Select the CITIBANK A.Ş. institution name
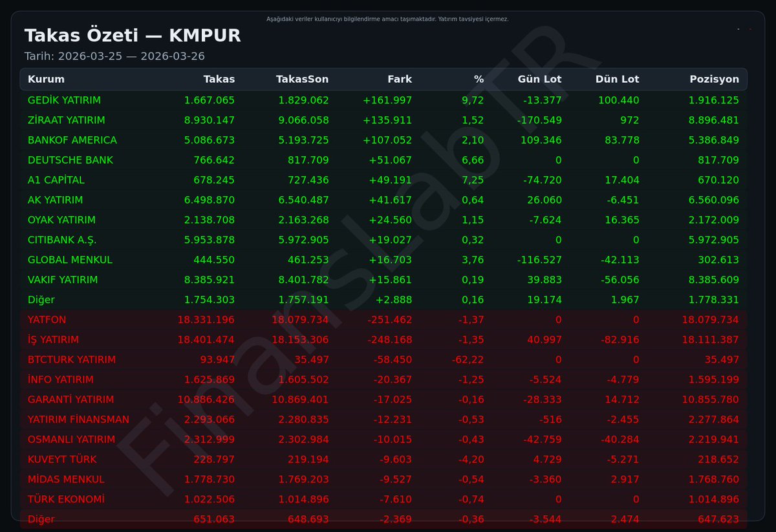 (x=62, y=240)
